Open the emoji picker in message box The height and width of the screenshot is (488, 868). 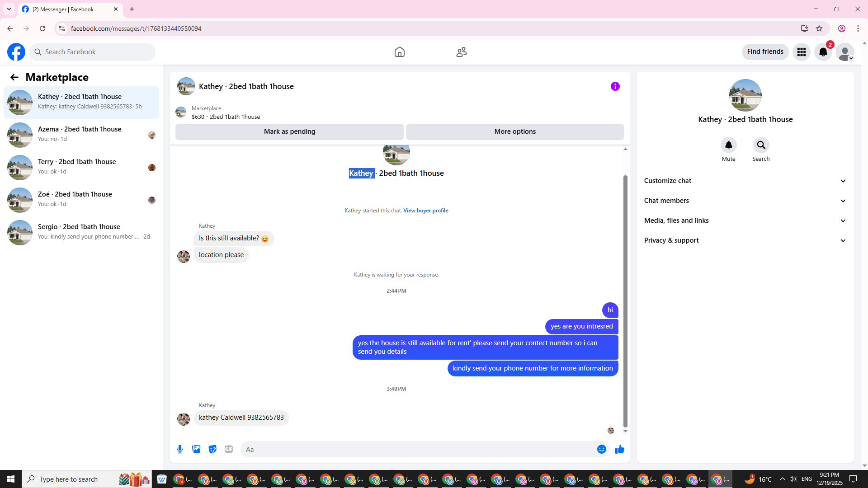601,449
